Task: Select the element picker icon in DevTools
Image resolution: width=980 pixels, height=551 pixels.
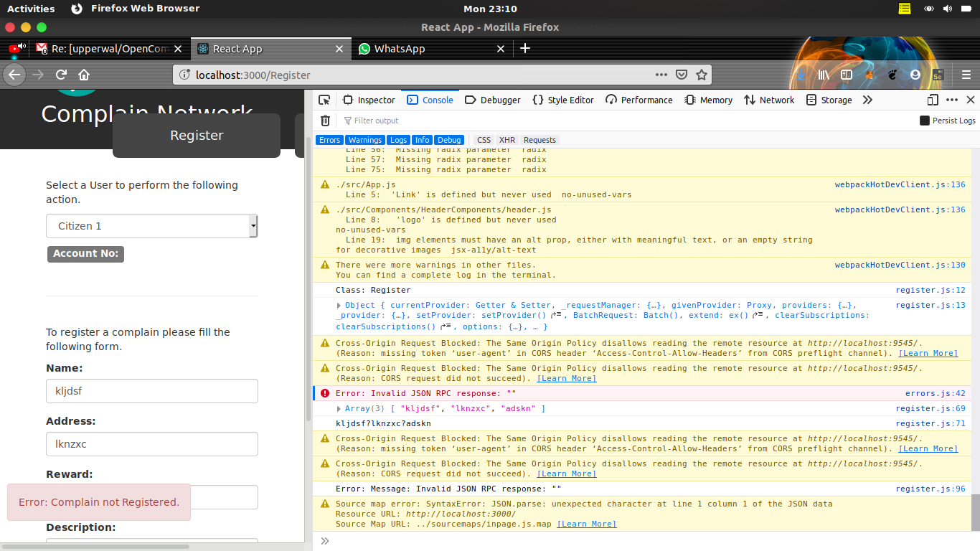Action: click(325, 100)
